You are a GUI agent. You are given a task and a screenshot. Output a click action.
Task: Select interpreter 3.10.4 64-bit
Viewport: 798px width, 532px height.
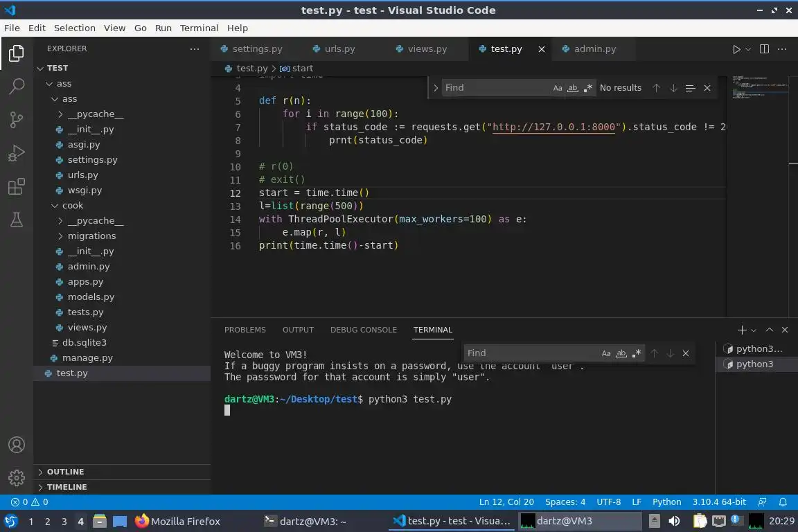click(x=718, y=502)
